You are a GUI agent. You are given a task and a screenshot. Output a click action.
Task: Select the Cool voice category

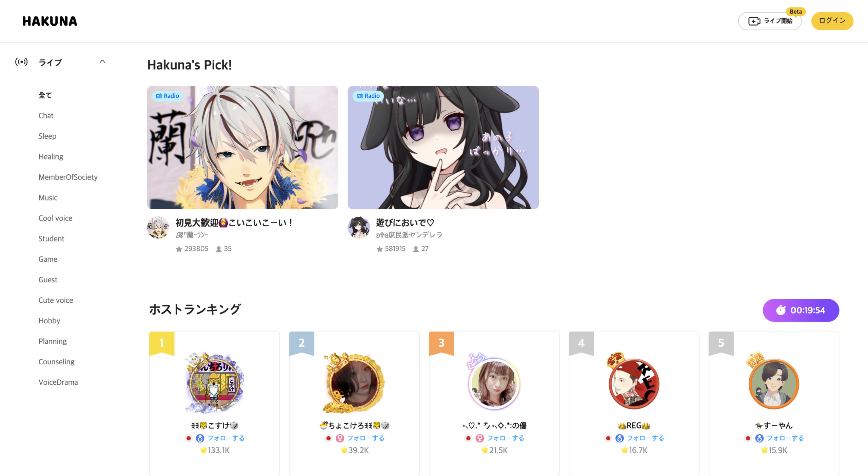pos(55,218)
